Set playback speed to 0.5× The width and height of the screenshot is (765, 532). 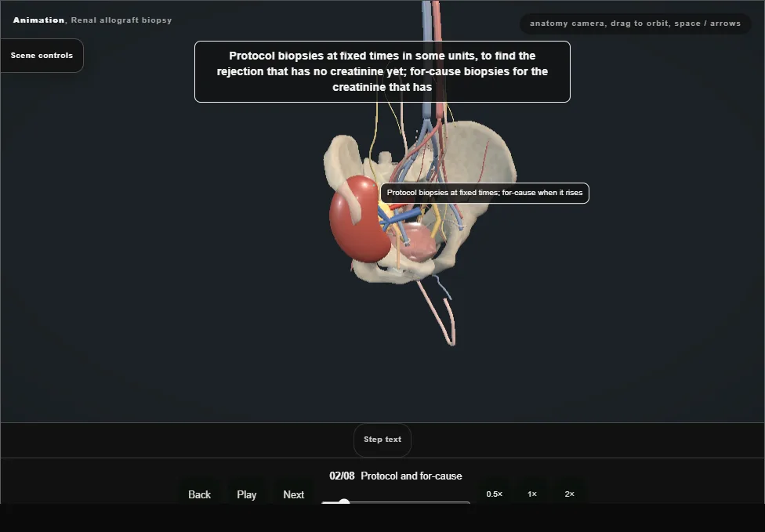click(495, 494)
